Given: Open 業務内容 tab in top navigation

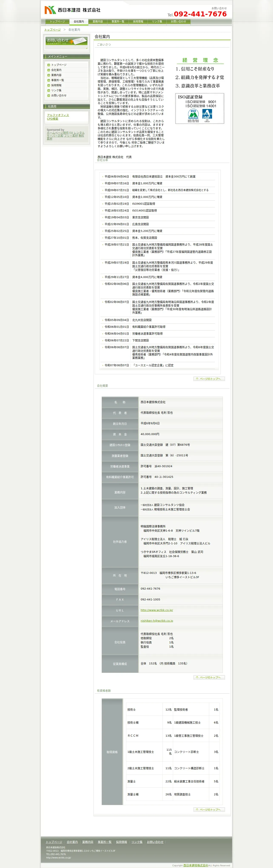Looking at the screenshot, I should [x=98, y=21].
